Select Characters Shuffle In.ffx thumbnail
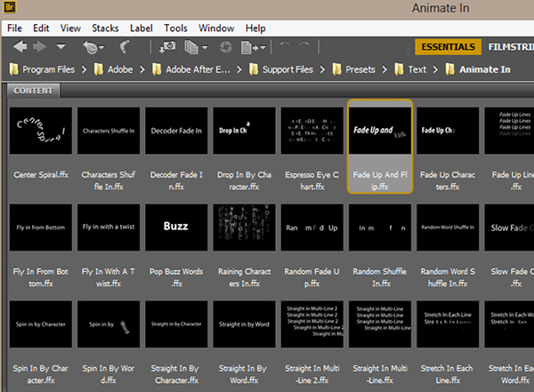The width and height of the screenshot is (534, 392). pos(109,131)
